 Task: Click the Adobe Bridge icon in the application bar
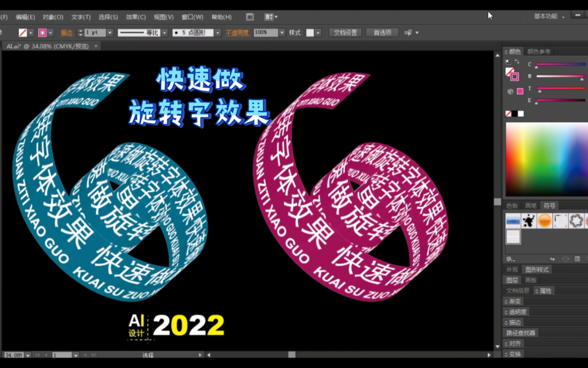(250, 17)
